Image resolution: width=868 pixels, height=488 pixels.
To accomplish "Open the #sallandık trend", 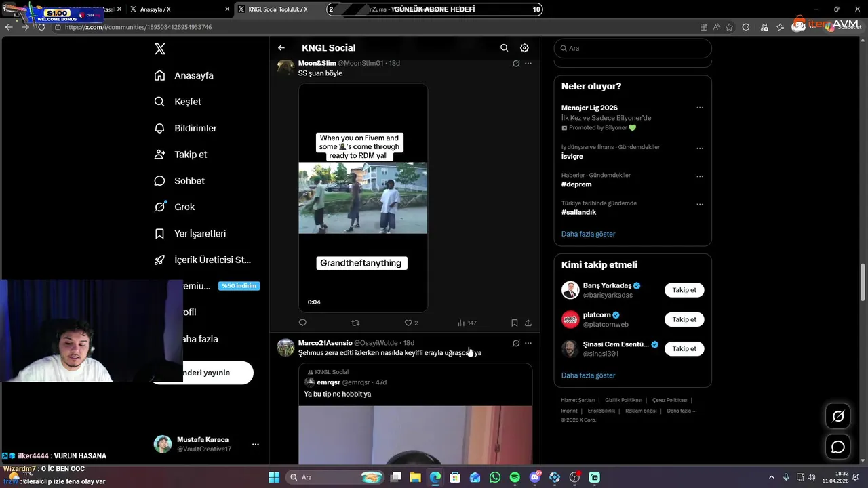I will pos(578,212).
